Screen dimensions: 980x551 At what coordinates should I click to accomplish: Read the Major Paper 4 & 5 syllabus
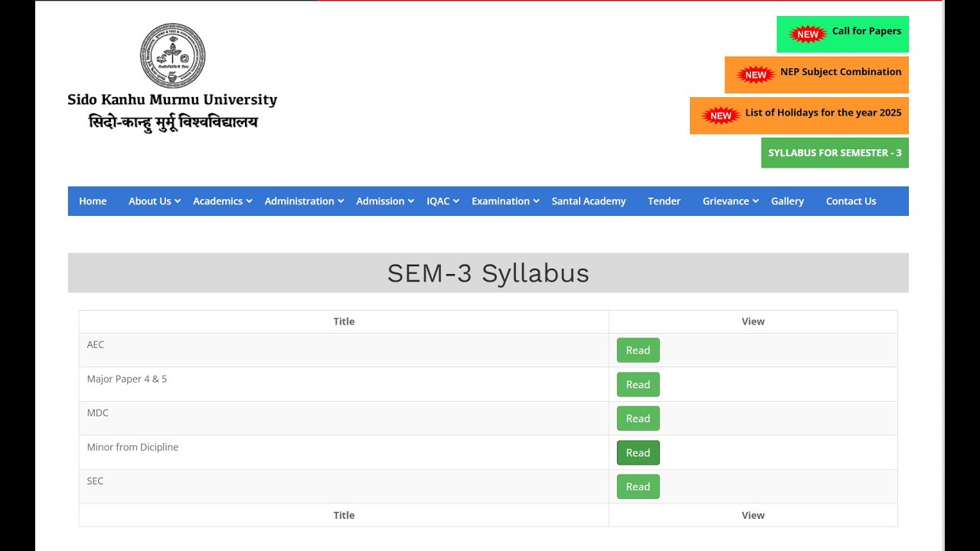click(x=638, y=385)
